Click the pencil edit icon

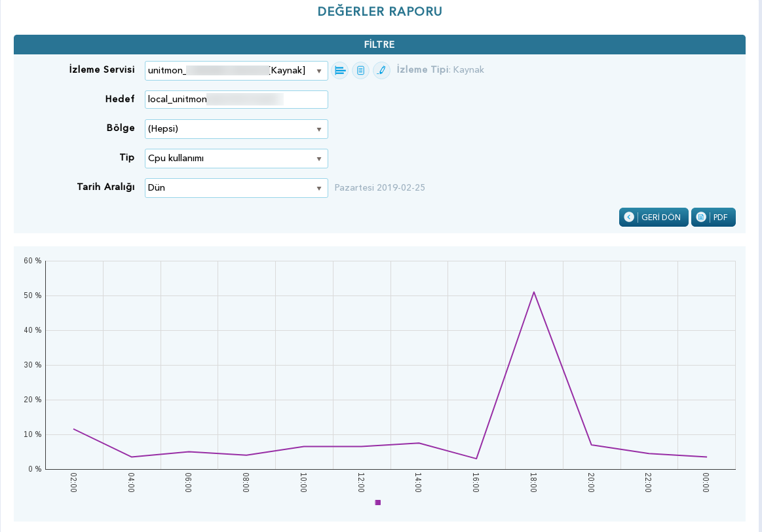[381, 71]
